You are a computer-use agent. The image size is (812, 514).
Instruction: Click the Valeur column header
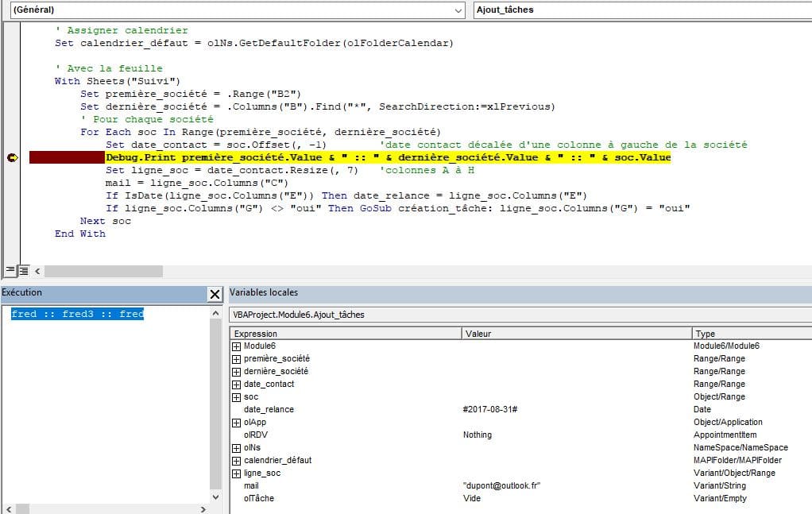coord(575,334)
